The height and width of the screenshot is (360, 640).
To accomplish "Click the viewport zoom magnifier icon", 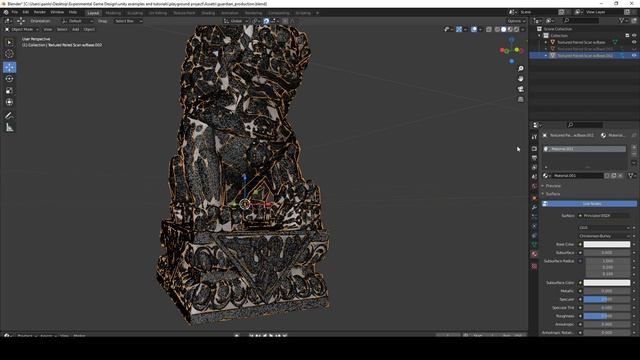I will [x=520, y=69].
